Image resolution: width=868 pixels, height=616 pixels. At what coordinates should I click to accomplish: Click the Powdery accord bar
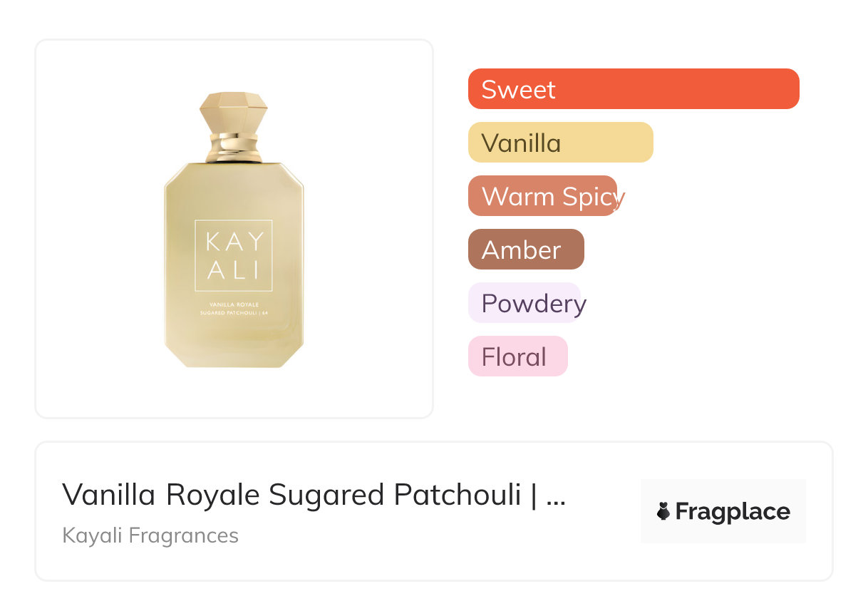pos(525,303)
